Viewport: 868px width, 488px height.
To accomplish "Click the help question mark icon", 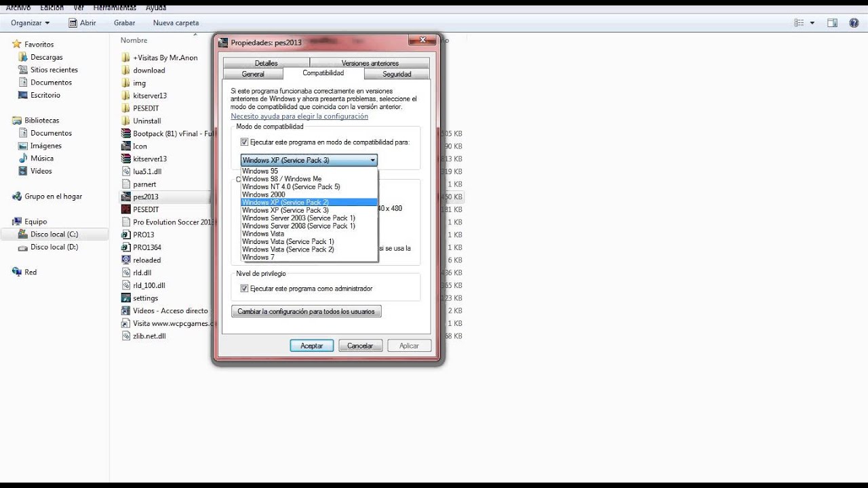I will 854,22.
